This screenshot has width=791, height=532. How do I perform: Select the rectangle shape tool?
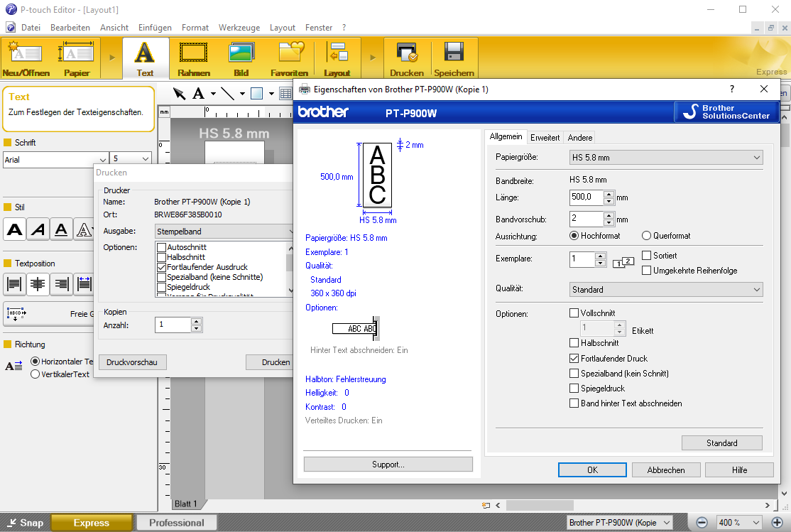(257, 93)
